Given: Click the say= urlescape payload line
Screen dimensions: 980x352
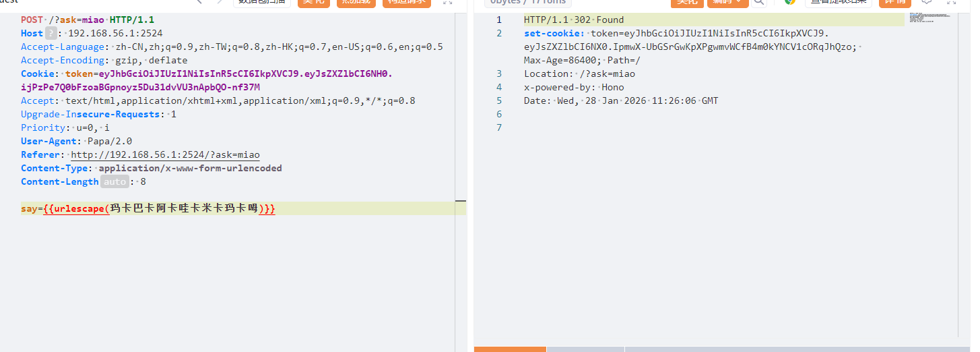Looking at the screenshot, I should pos(148,209).
